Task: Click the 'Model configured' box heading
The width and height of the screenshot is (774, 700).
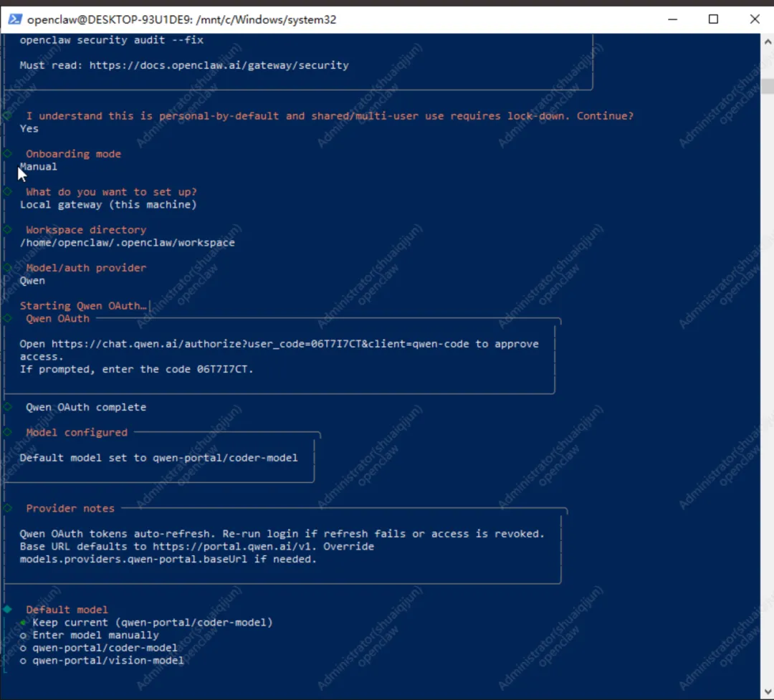Action: tap(77, 433)
